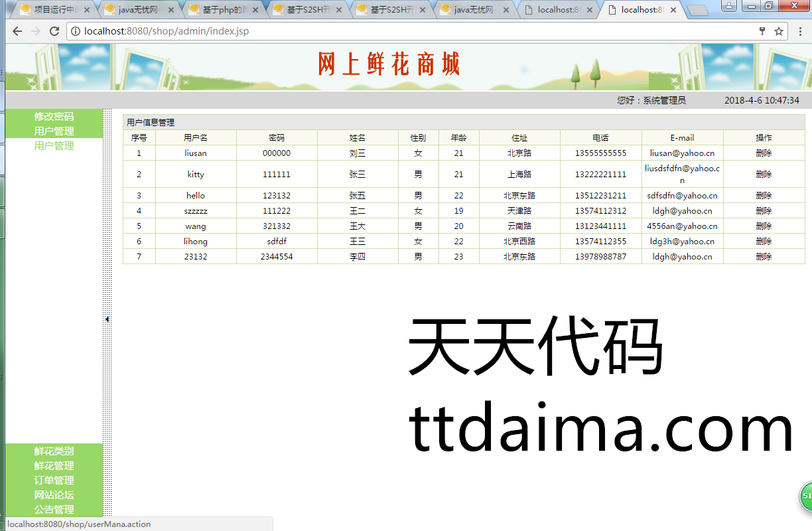Open the 用户管理 sub-link in the sidebar

(x=54, y=146)
